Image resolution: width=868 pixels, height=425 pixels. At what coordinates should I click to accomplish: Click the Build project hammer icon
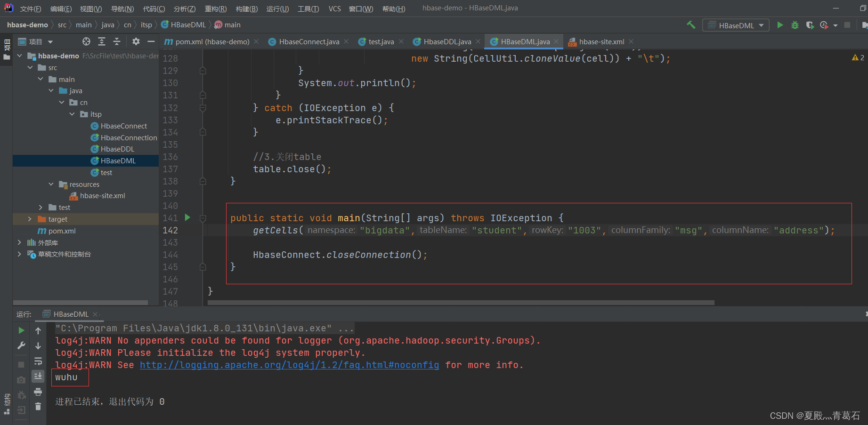point(691,25)
